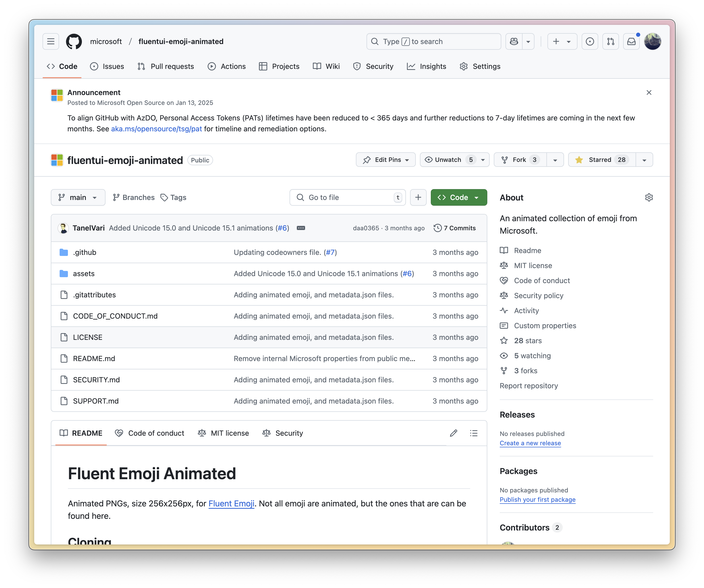Toggle the Starred button

602,160
